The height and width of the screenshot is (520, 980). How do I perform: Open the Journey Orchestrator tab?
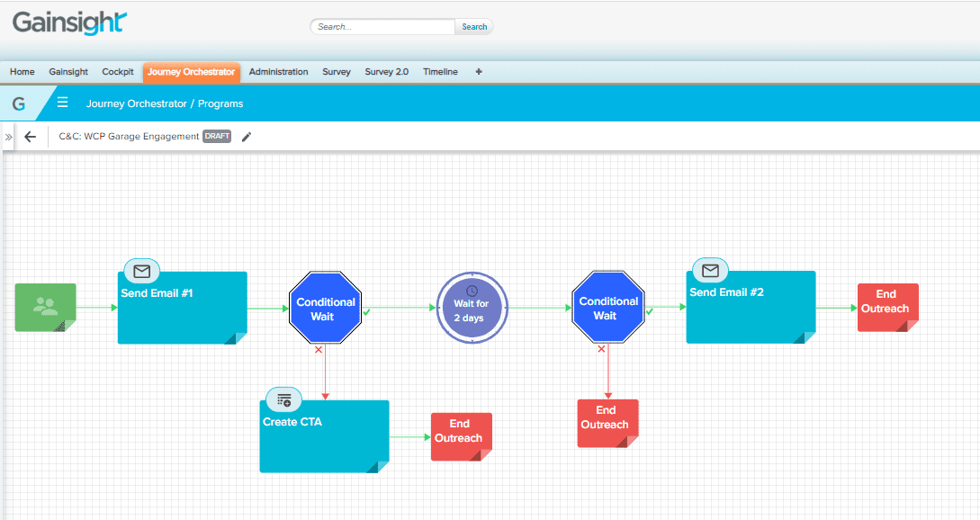point(191,72)
